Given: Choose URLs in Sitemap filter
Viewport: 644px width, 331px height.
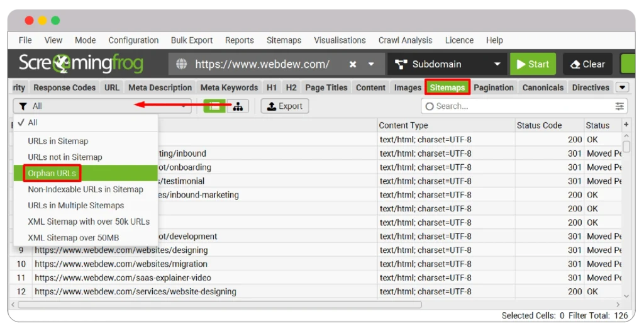Looking at the screenshot, I should point(86,141).
